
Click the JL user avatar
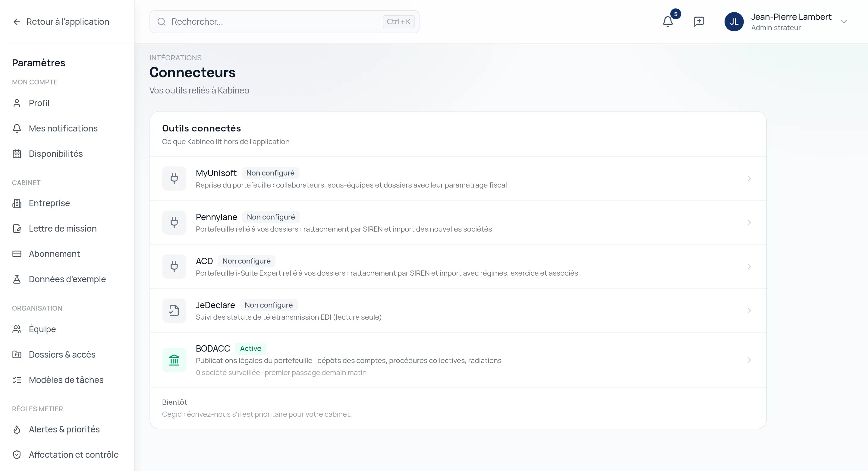coord(734,22)
